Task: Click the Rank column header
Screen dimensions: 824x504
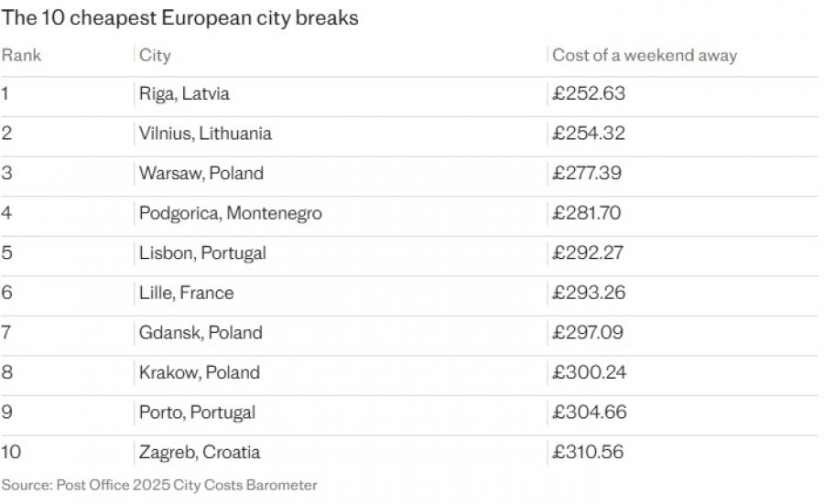Action: tap(21, 55)
